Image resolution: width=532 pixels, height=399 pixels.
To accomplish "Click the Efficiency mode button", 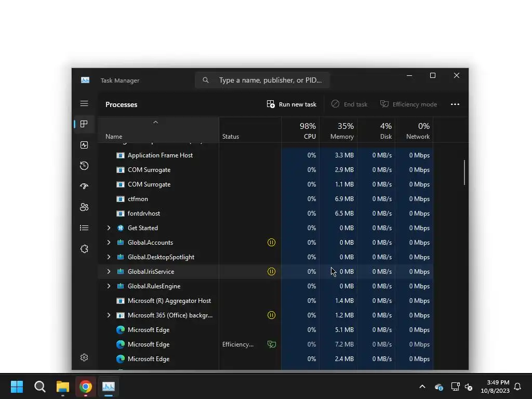I will coord(408,104).
